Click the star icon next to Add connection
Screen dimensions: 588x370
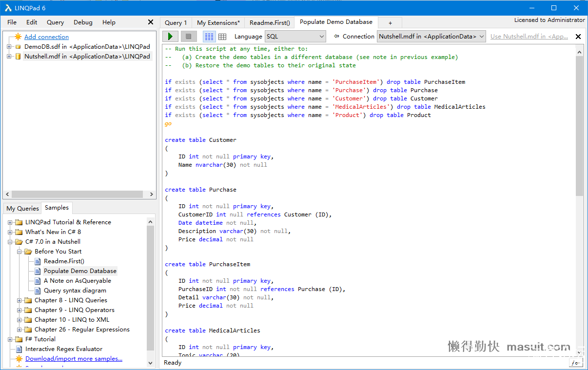pos(18,37)
